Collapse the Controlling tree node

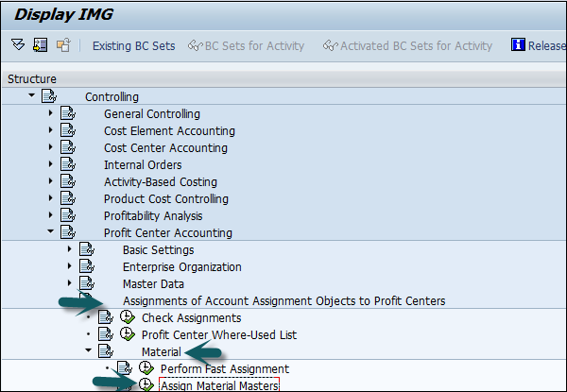[x=32, y=96]
